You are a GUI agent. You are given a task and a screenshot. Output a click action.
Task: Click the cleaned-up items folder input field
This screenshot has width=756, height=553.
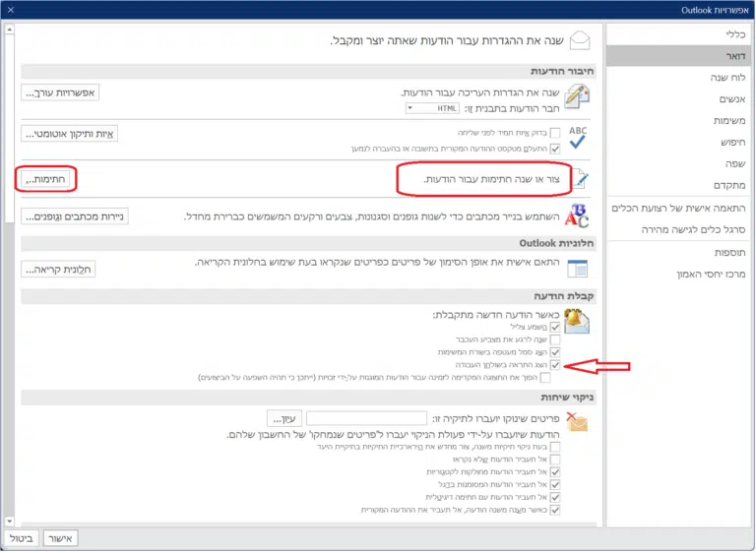[x=366, y=418]
